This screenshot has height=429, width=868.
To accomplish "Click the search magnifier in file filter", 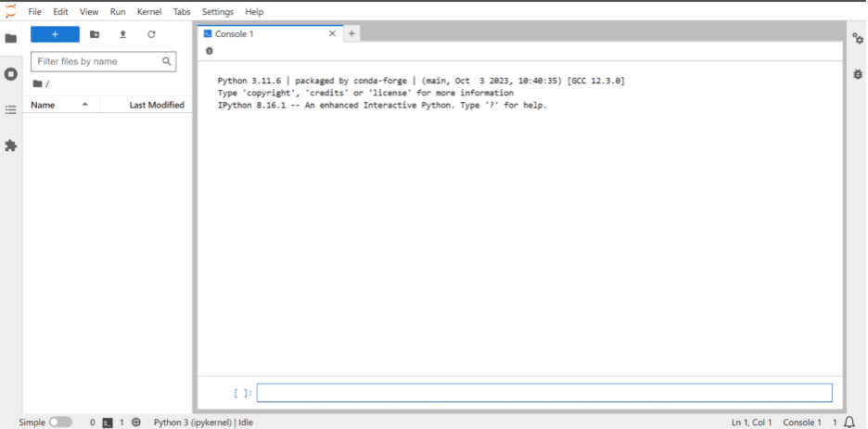I will (166, 61).
